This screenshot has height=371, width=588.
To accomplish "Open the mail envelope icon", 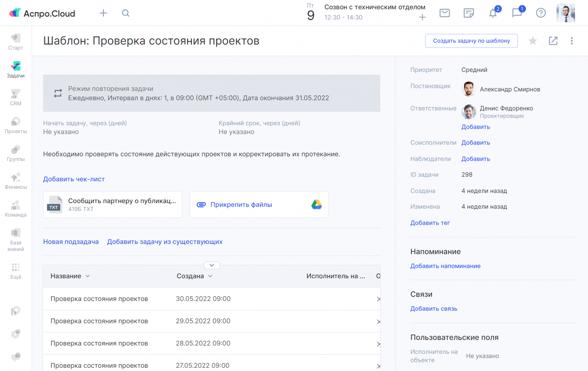I will tap(445, 13).
